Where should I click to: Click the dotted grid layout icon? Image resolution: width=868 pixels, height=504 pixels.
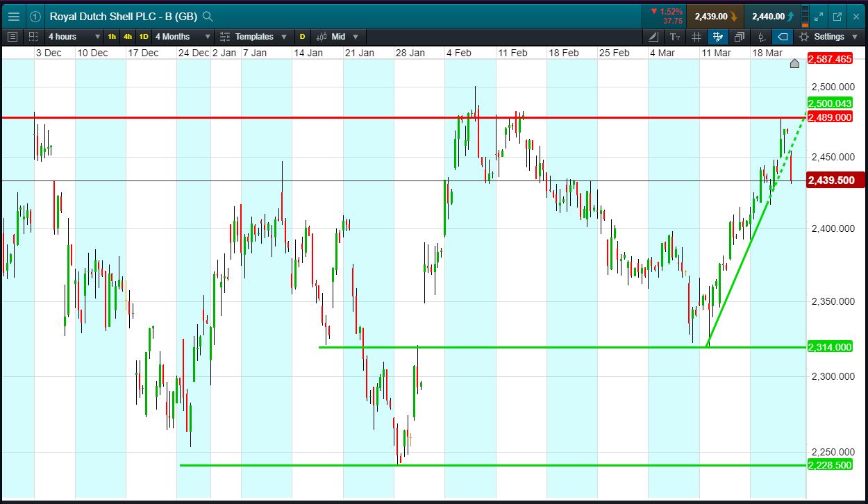point(34,36)
